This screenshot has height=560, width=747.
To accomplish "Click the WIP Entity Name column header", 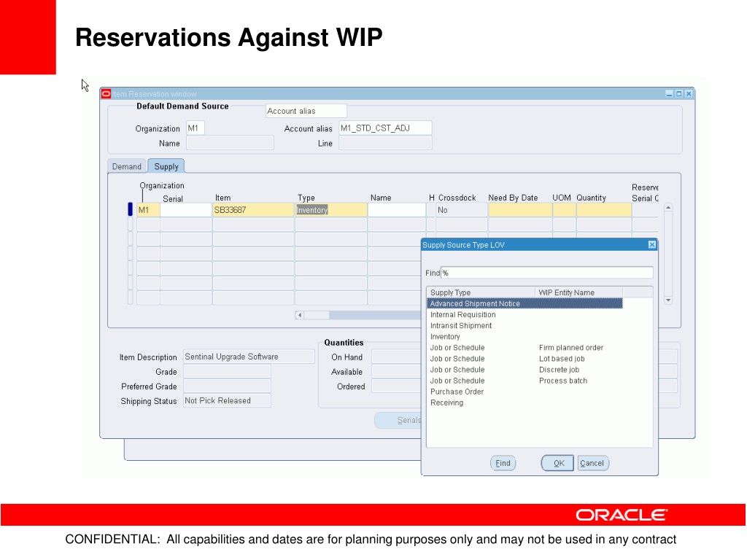I will (x=578, y=292).
